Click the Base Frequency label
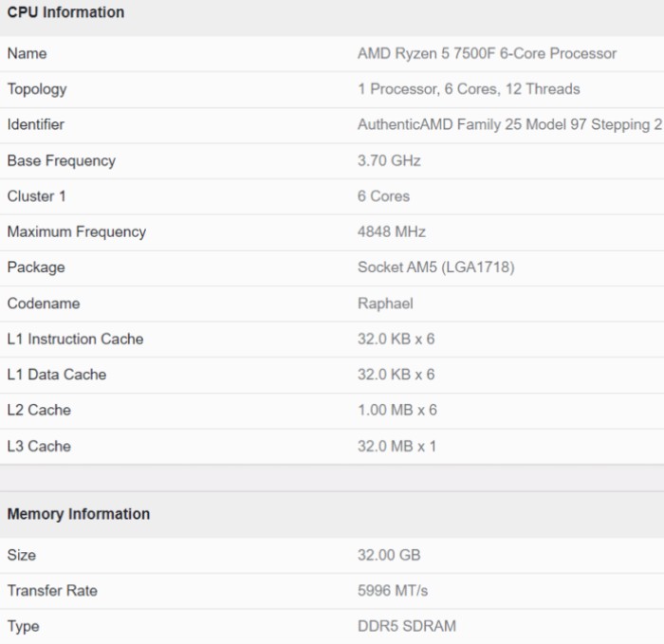Viewport: 664px width, 644px height. click(61, 160)
